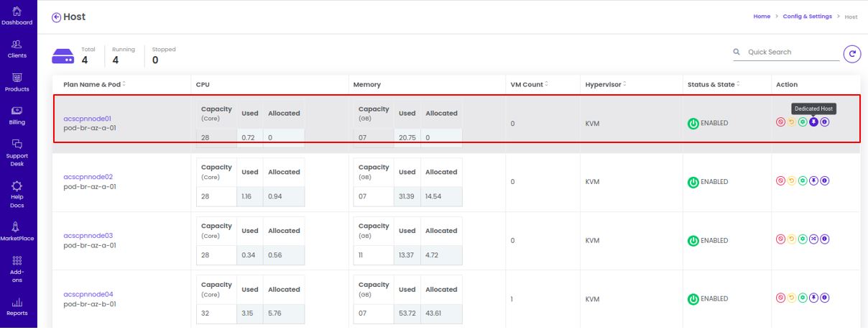
Task: Click the ENABLED status text of acscpnnode02
Action: pyautogui.click(x=714, y=182)
